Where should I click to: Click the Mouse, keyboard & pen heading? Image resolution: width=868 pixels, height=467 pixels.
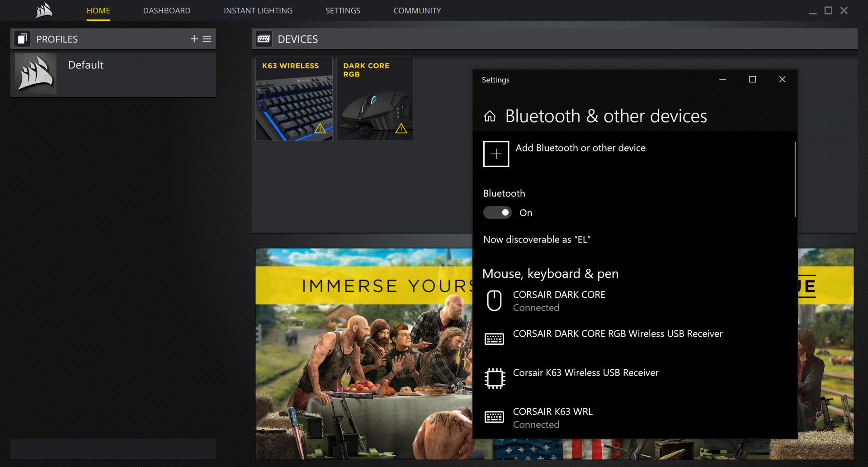tap(550, 274)
